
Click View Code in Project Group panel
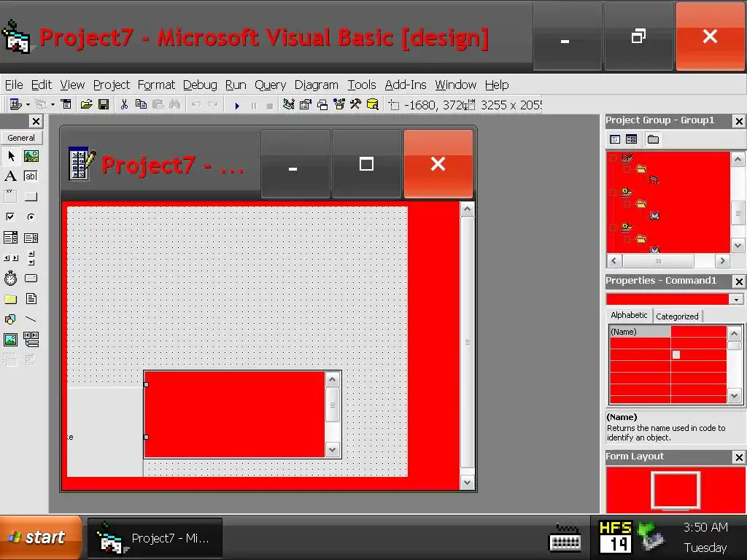pos(615,139)
